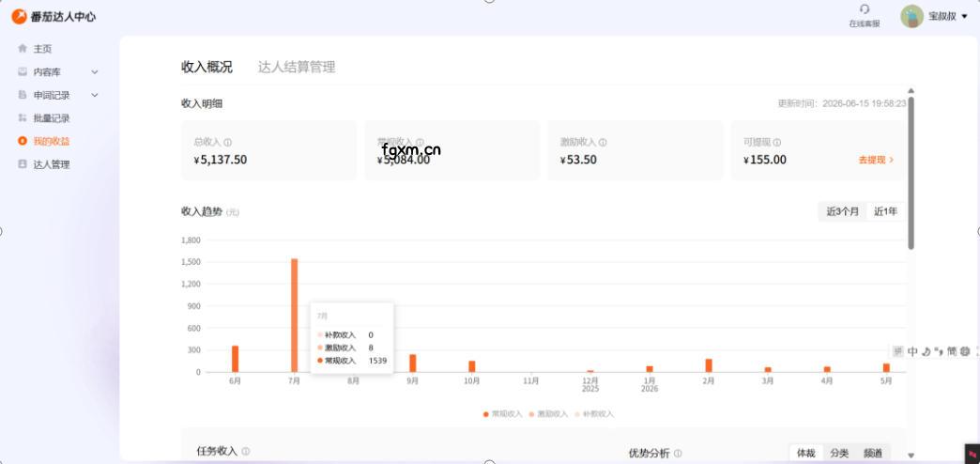
Task: Click the info icon beside 总收入
Action: [x=228, y=143]
